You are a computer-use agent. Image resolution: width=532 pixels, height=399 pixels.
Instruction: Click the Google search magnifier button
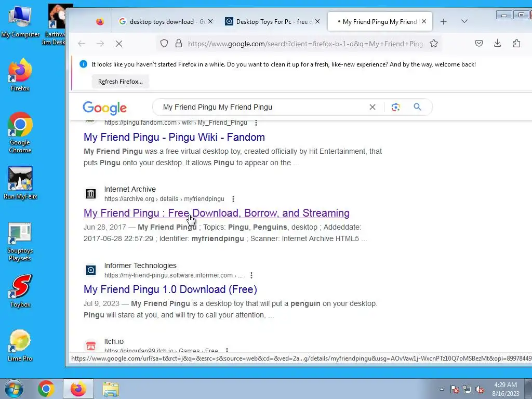(417, 107)
